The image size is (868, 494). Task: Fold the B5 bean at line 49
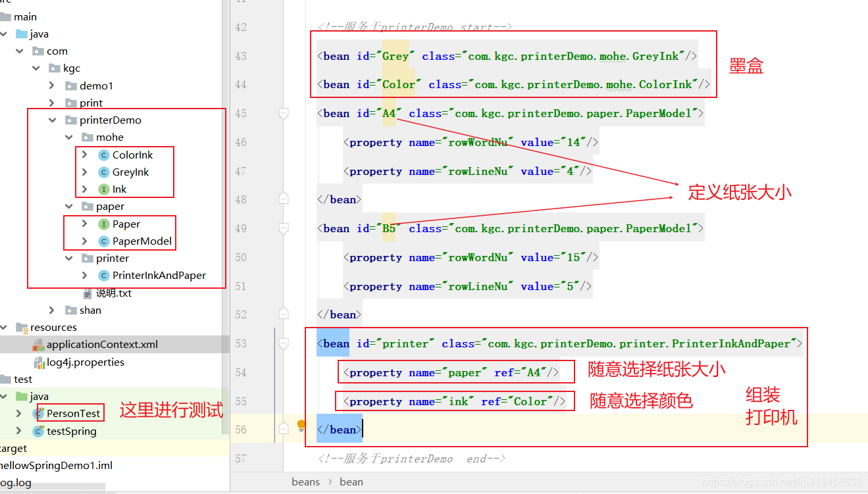[x=284, y=228]
